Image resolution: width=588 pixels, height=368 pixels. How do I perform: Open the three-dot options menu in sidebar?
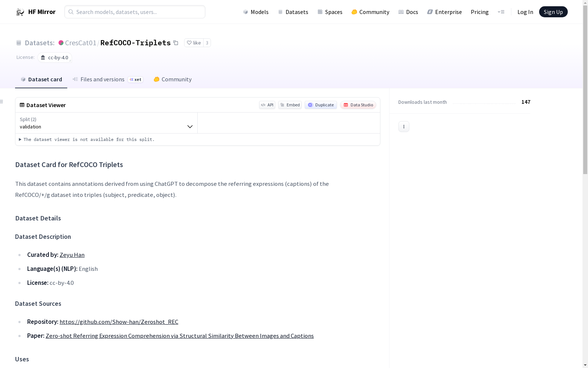[404, 127]
